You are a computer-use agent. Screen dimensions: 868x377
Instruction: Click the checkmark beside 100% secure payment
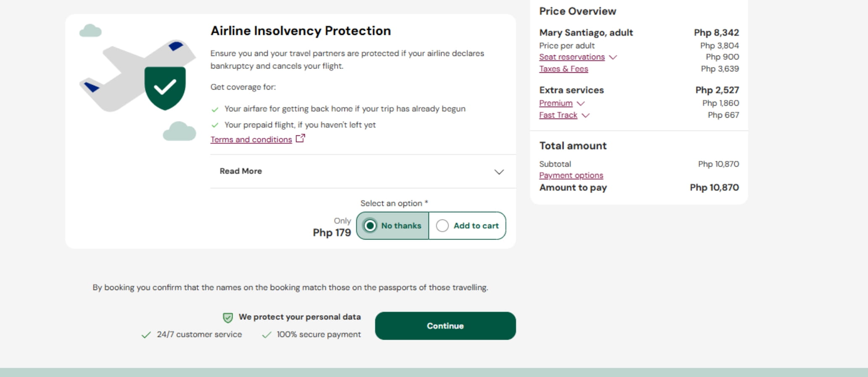[x=266, y=335]
